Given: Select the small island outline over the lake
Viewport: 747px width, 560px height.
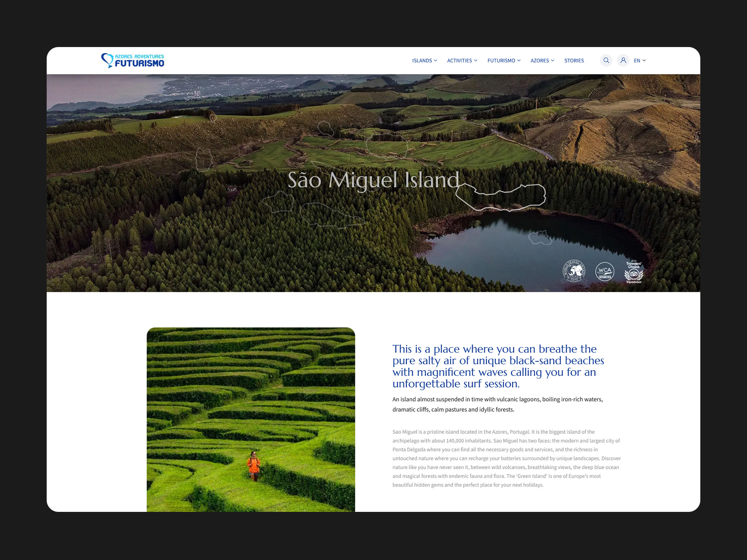Looking at the screenshot, I should coord(540,238).
